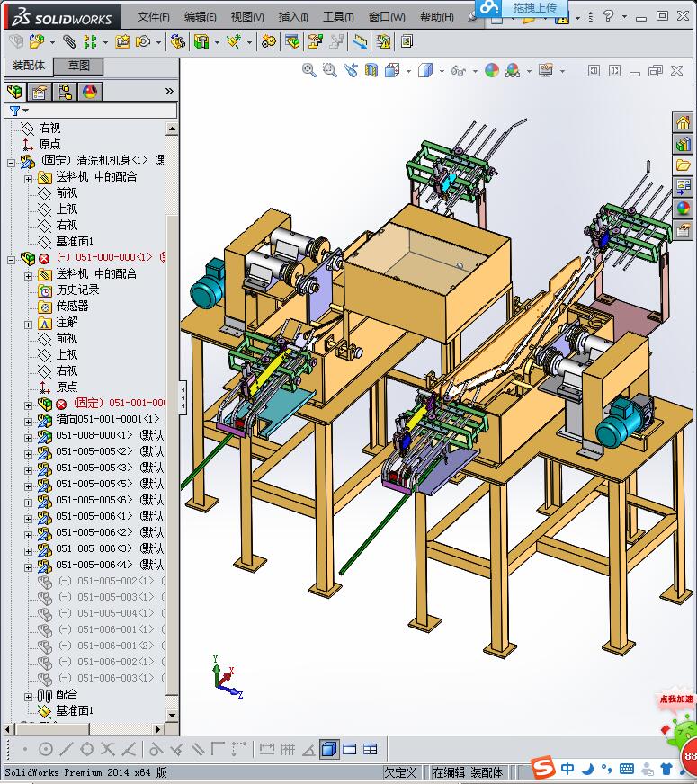Viewport: 697px width, 784px height.
Task: Expand more tabs with the » chevron
Action: coord(169,91)
